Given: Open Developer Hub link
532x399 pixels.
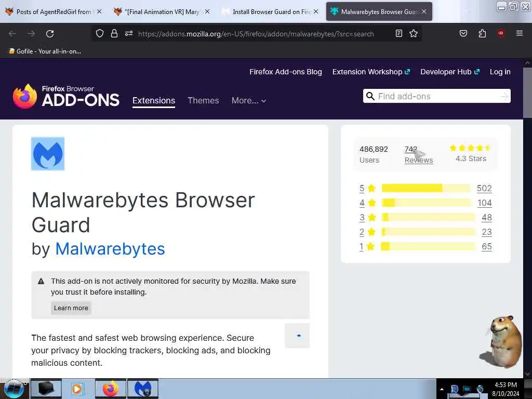Looking at the screenshot, I should coord(450,72).
